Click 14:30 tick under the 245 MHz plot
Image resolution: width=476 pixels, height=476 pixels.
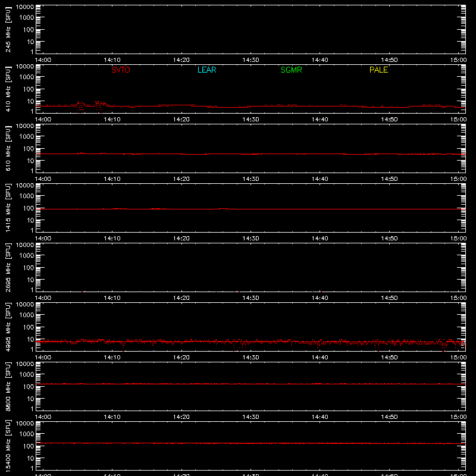tap(250, 60)
